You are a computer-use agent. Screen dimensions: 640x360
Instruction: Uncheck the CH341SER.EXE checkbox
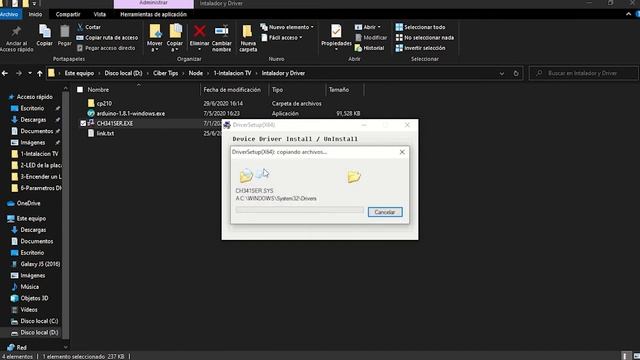83,123
